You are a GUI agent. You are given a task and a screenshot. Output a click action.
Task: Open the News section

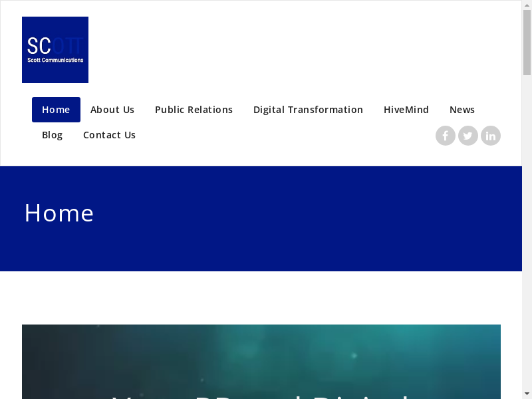point(462,110)
